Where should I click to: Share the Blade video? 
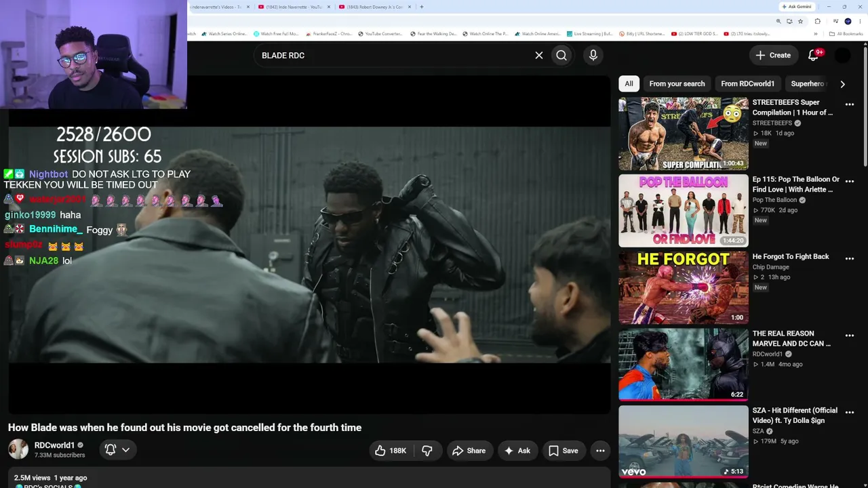[469, 451]
